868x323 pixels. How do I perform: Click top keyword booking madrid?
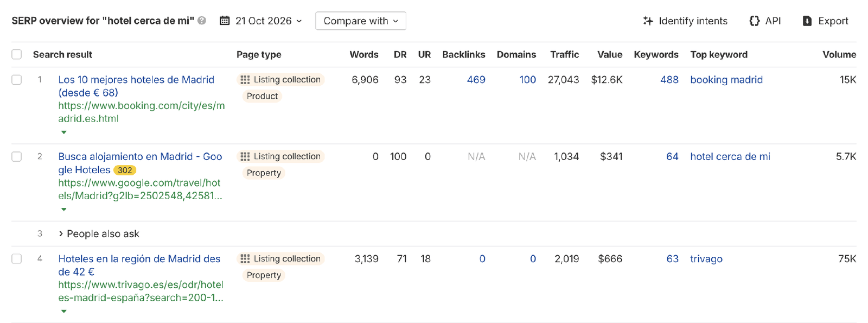[x=726, y=80]
